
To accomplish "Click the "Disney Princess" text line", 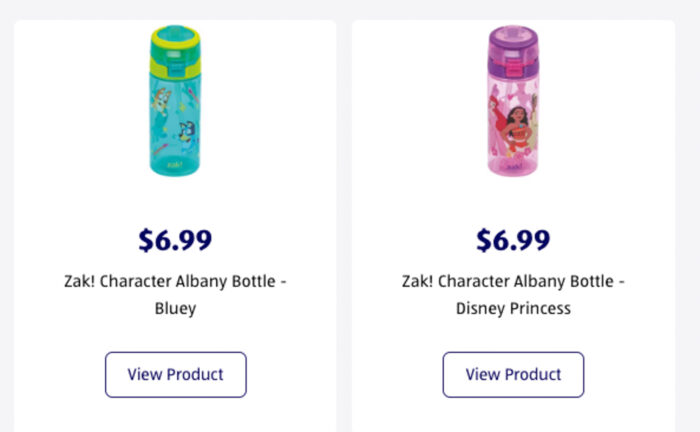I will pyautogui.click(x=513, y=309).
